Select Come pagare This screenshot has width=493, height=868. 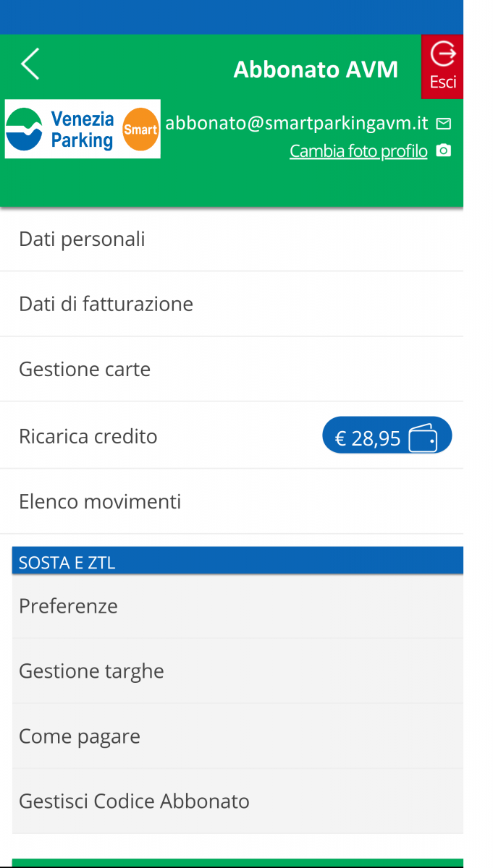pyautogui.click(x=80, y=736)
